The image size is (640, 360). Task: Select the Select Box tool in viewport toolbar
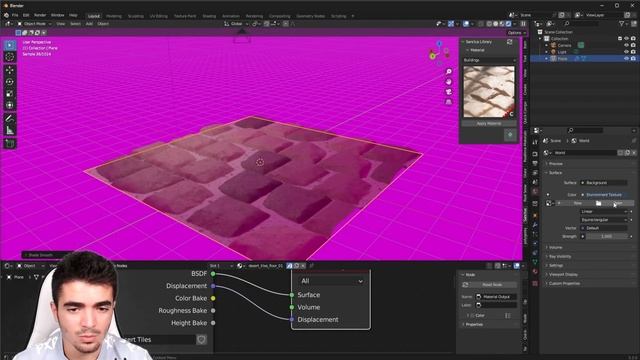click(10, 45)
